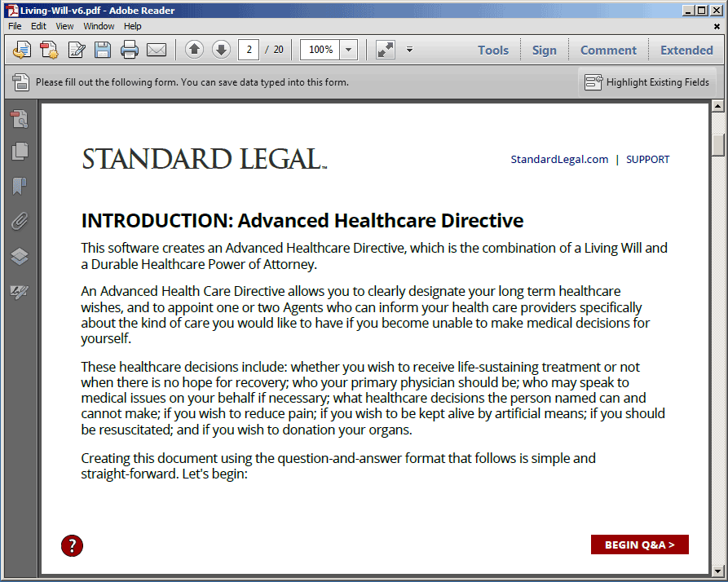Open the Bookmarks sidebar panel
This screenshot has width=728, height=582.
[20, 186]
